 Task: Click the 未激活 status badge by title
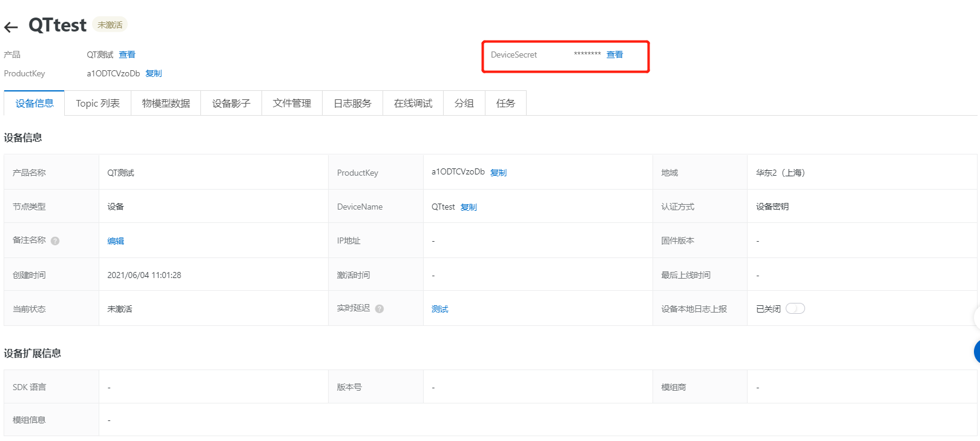coord(110,25)
